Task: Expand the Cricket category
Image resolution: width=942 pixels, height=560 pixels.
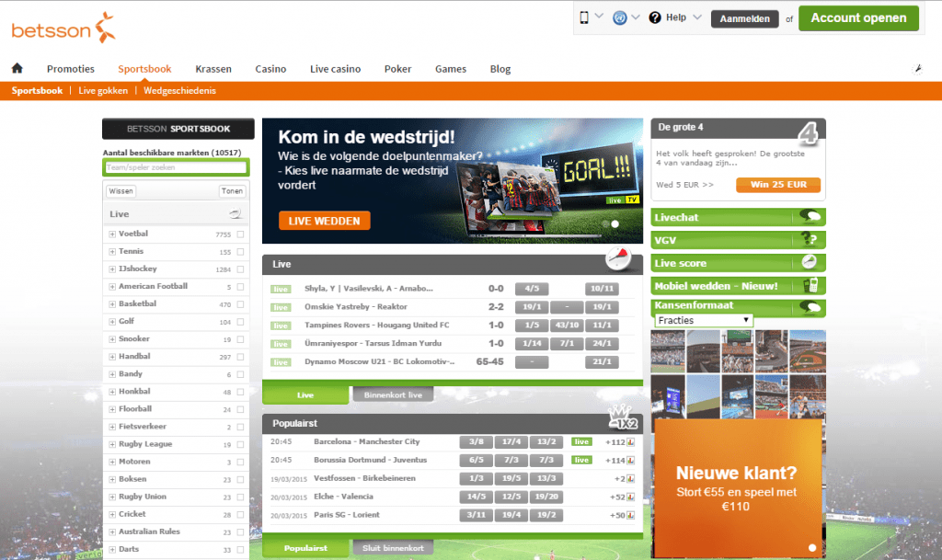Action: [x=112, y=514]
